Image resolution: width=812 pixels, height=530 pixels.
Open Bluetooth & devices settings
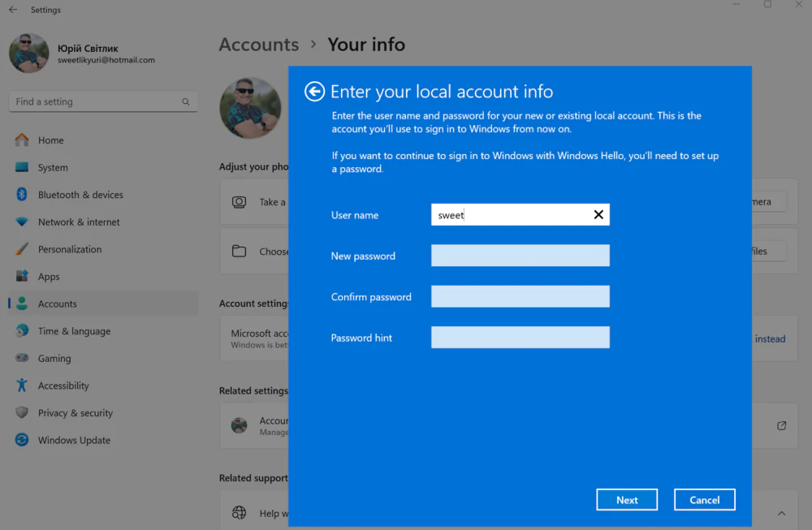point(103,195)
